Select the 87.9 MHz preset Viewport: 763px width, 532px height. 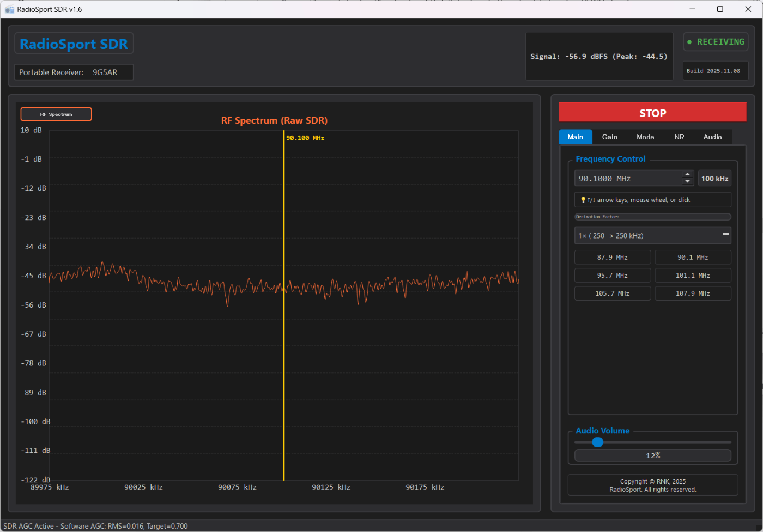click(613, 257)
